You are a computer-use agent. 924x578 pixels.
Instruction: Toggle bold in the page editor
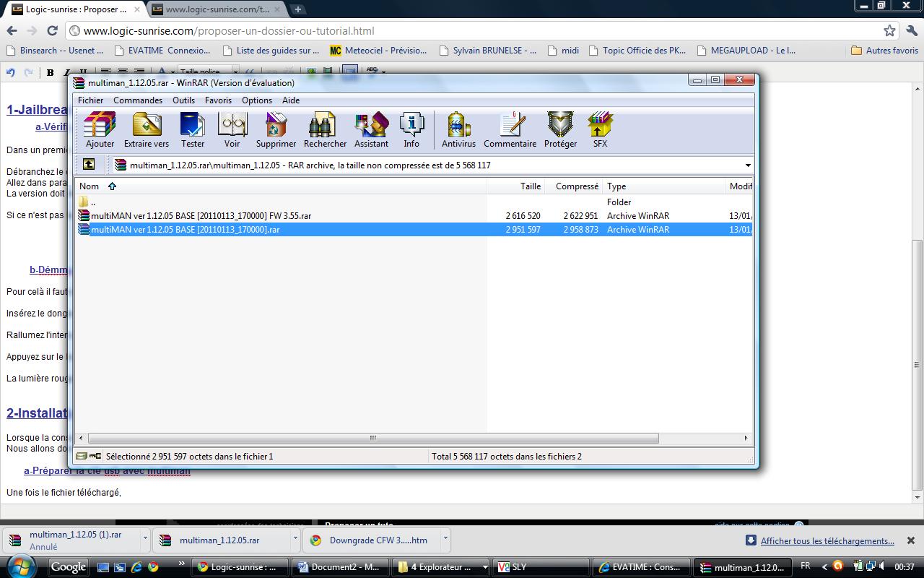[50, 72]
